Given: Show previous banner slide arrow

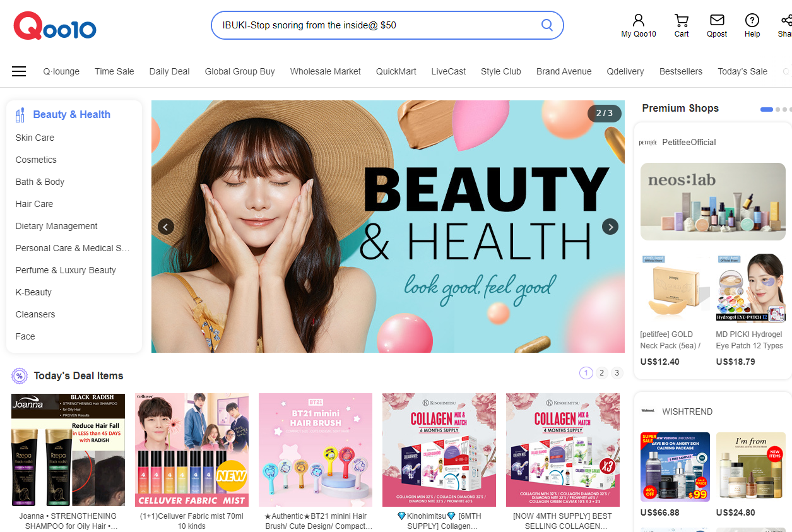Looking at the screenshot, I should pyautogui.click(x=166, y=227).
